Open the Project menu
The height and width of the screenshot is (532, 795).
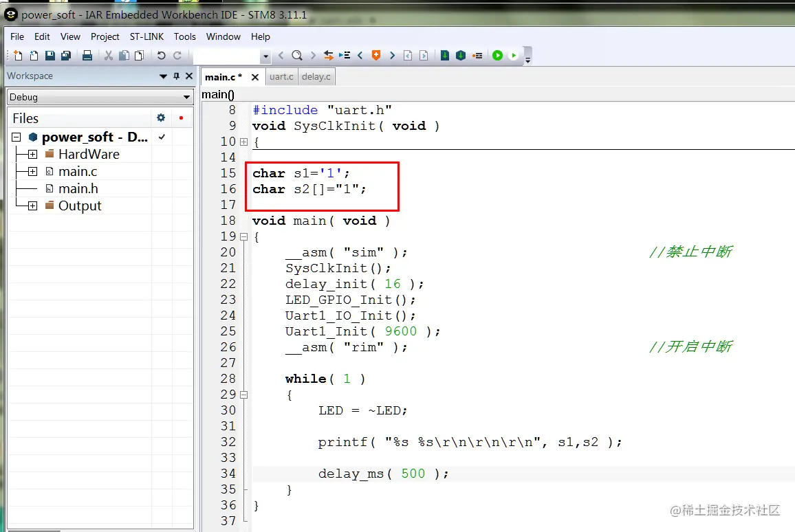(x=105, y=36)
